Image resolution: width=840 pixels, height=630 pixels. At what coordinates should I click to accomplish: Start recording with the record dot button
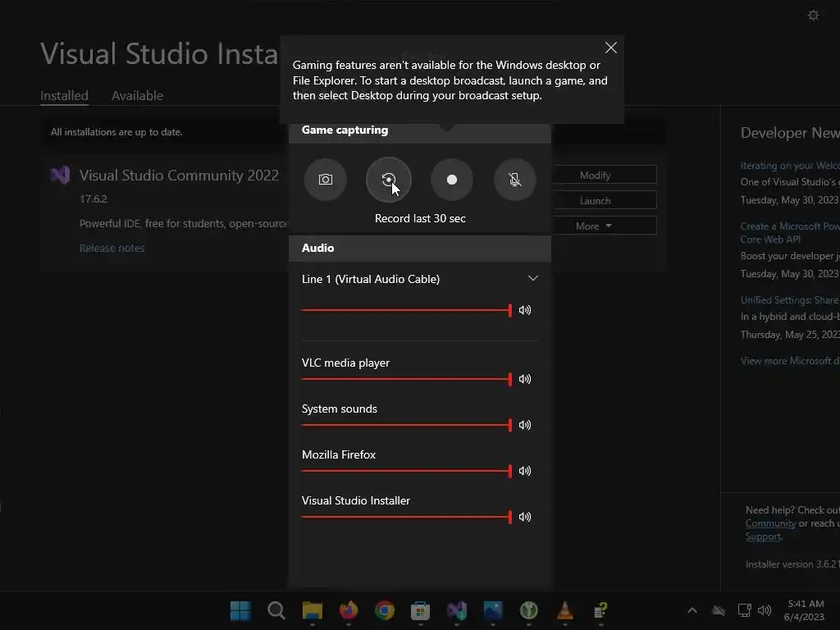(452, 180)
